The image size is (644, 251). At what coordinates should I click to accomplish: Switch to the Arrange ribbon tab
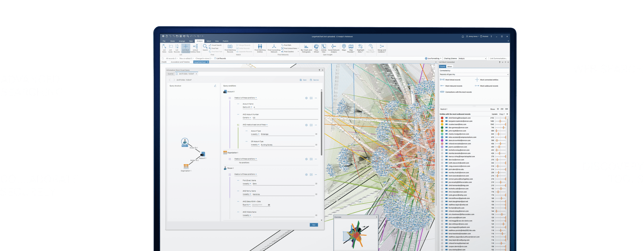[x=182, y=41]
